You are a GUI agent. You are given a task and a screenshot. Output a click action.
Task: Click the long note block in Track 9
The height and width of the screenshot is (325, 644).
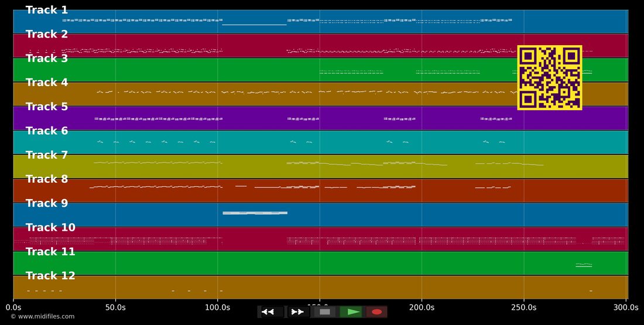pos(255,213)
